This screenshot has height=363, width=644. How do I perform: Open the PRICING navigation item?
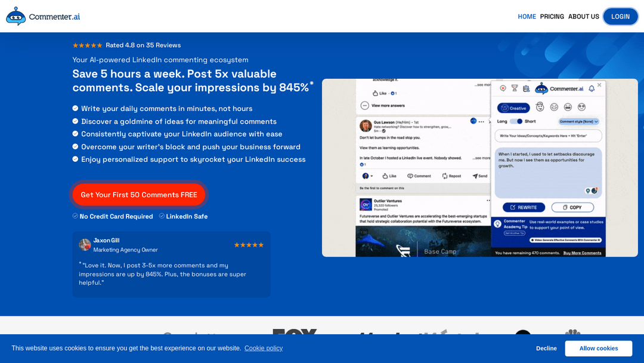[x=552, y=17]
